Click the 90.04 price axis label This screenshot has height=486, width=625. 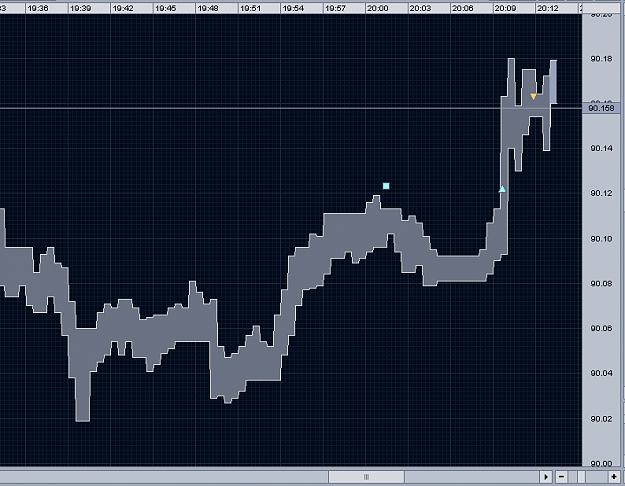pyautogui.click(x=601, y=373)
